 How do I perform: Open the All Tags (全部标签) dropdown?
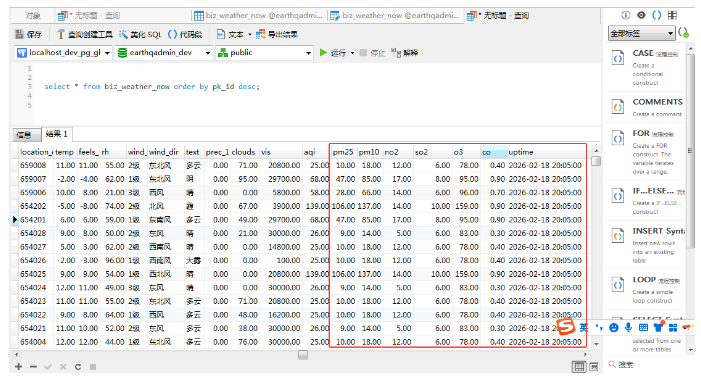[x=641, y=33]
